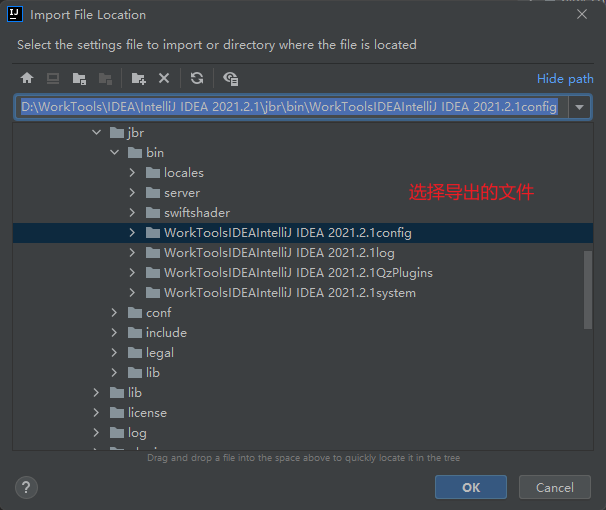Expand the 2021.2.1system folder chevron
This screenshot has width=606, height=510.
[x=132, y=293]
